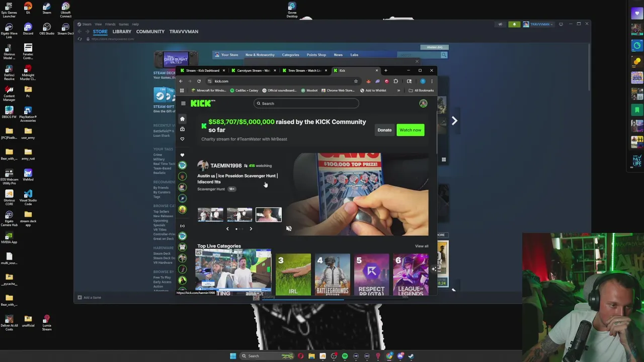Open a new browser tab
Image resolution: width=644 pixels, height=362 pixels.
point(385,70)
